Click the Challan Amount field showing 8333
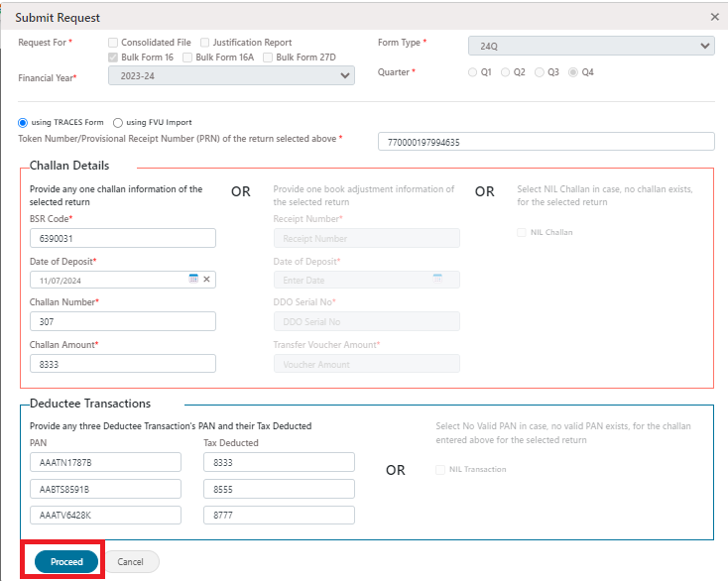728x581 pixels. 123,364
